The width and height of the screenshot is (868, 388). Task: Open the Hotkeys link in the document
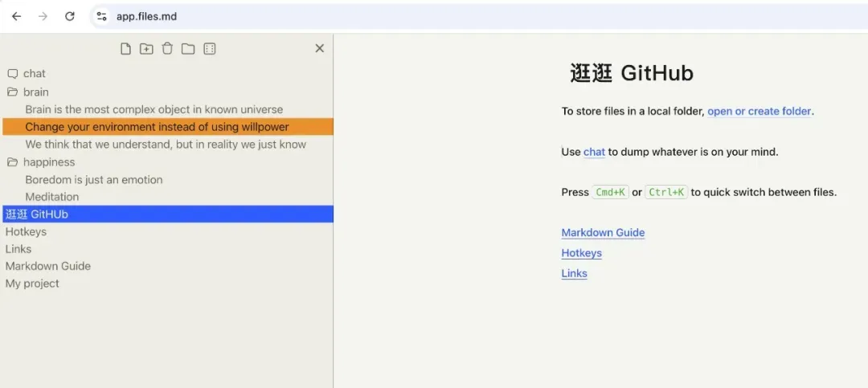[581, 253]
